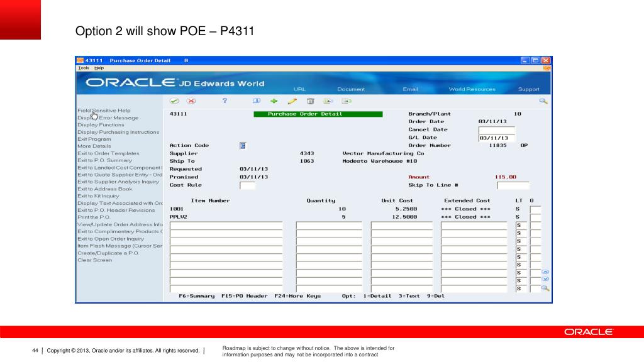
Task: Click the green plus add icon
Action: [x=274, y=101]
